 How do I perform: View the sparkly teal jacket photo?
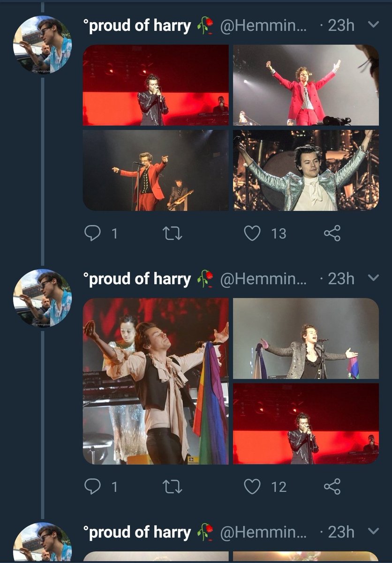click(x=306, y=170)
